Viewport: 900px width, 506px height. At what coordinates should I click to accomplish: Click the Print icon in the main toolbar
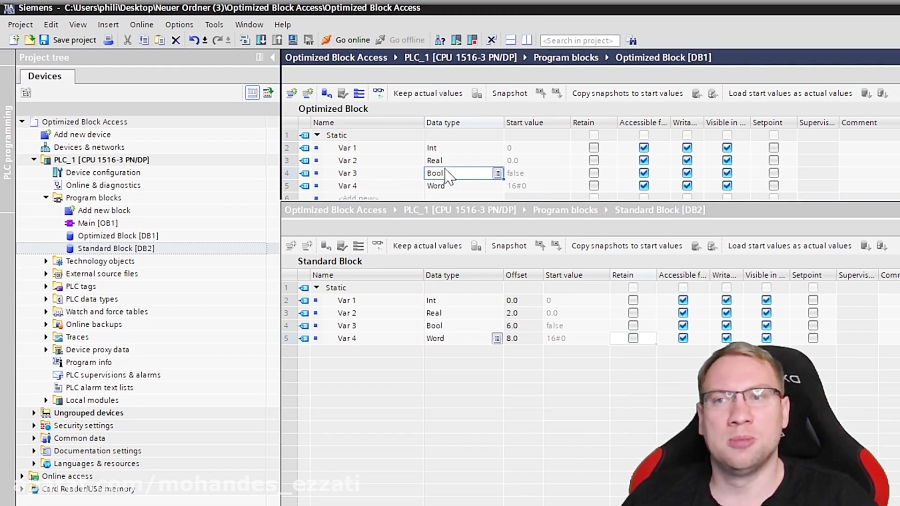[x=110, y=40]
